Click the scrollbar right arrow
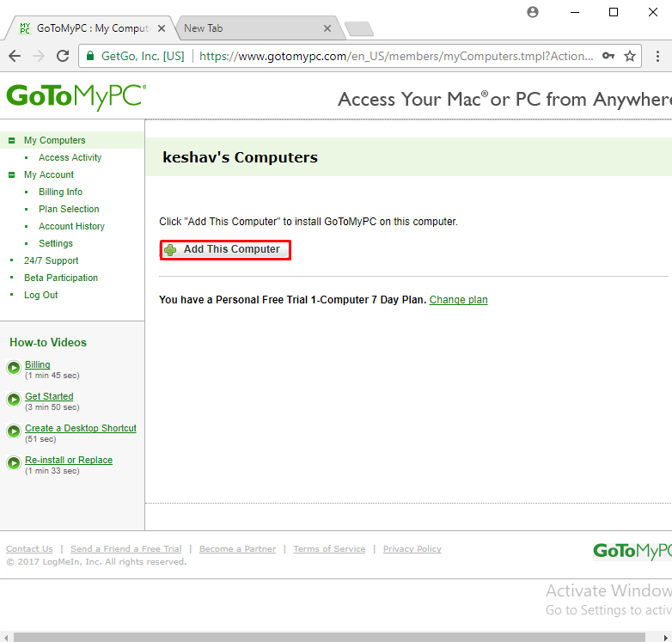This screenshot has height=642, width=672. [666, 638]
